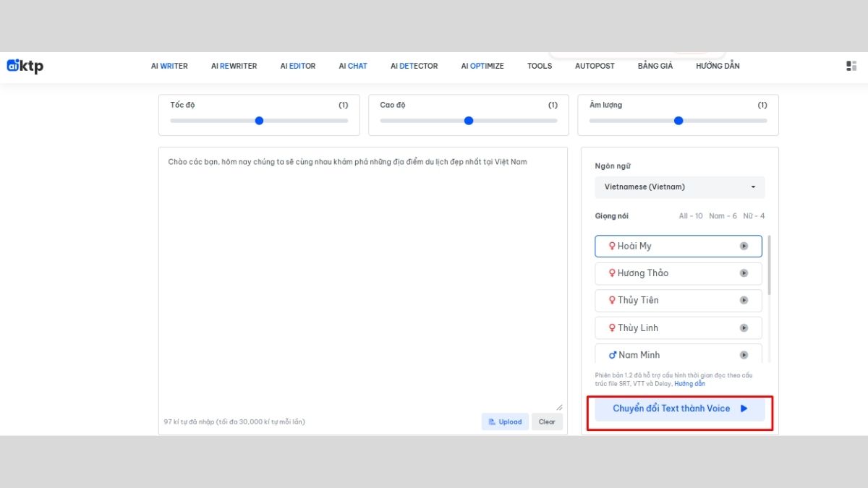Image resolution: width=868 pixels, height=488 pixels.
Task: Open the Ngôn ngữ language dropdown
Action: [680, 187]
